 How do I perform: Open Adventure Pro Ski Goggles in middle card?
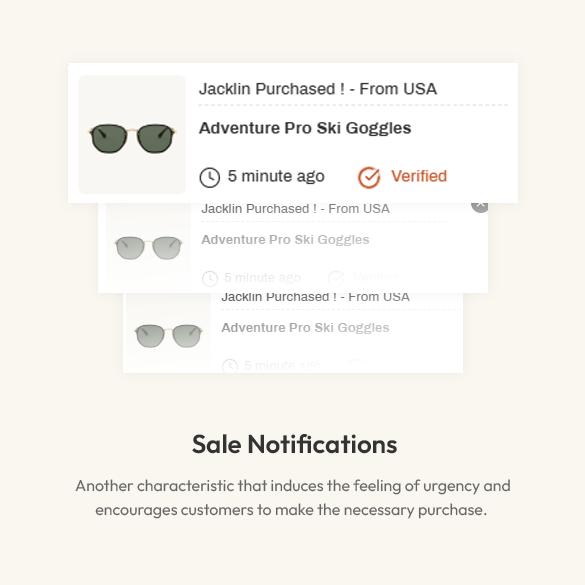[x=285, y=240]
